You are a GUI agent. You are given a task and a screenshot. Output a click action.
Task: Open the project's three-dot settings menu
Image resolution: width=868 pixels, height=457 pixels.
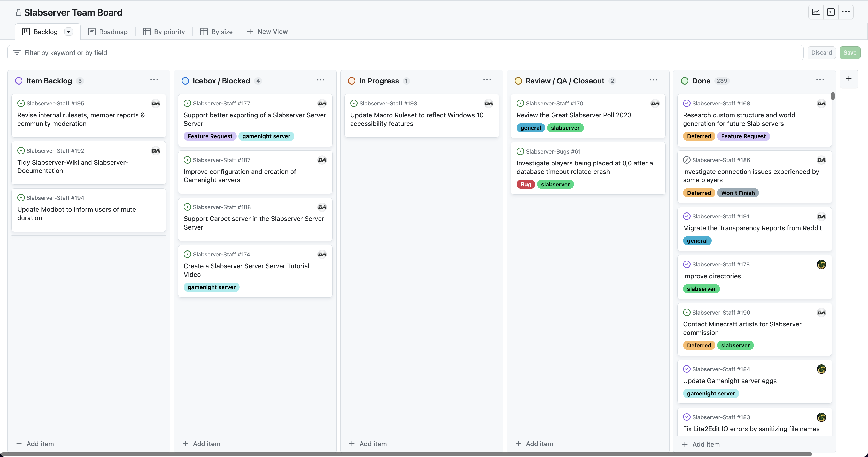tap(846, 12)
